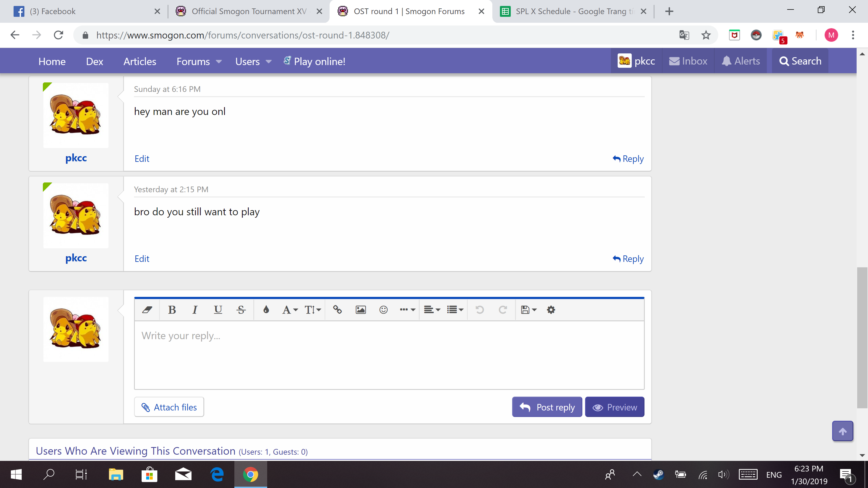The height and width of the screenshot is (488, 868).
Task: Click inside the Write your reply field
Action: point(389,355)
